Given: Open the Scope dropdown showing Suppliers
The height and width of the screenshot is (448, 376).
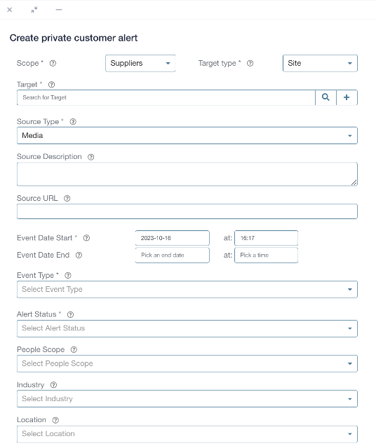Looking at the screenshot, I should pos(140,63).
